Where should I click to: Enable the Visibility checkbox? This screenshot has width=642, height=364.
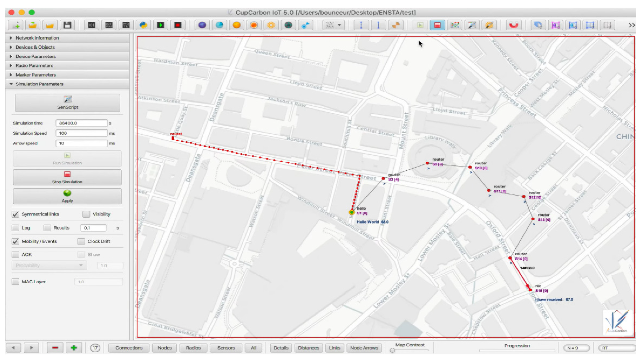click(x=86, y=214)
